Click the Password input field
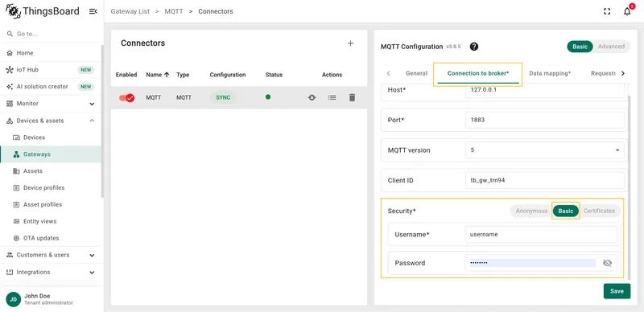 pos(533,263)
